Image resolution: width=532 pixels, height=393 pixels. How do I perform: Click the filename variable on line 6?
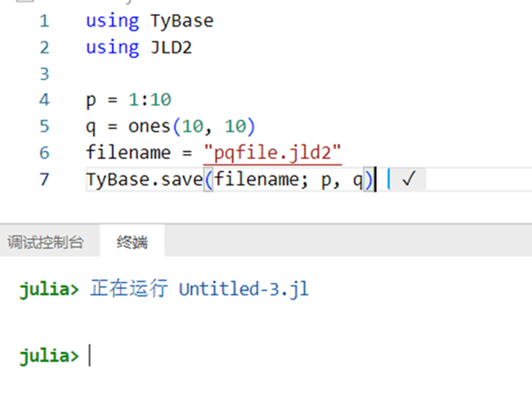pos(128,152)
